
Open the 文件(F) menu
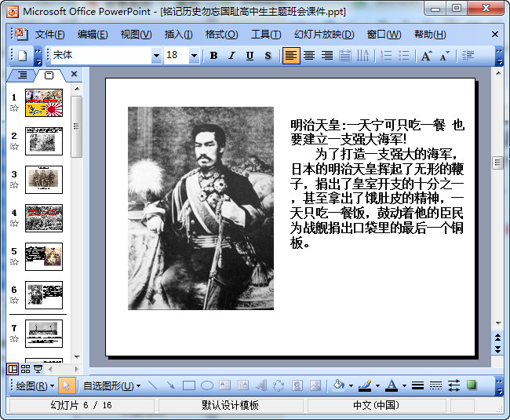pos(49,35)
